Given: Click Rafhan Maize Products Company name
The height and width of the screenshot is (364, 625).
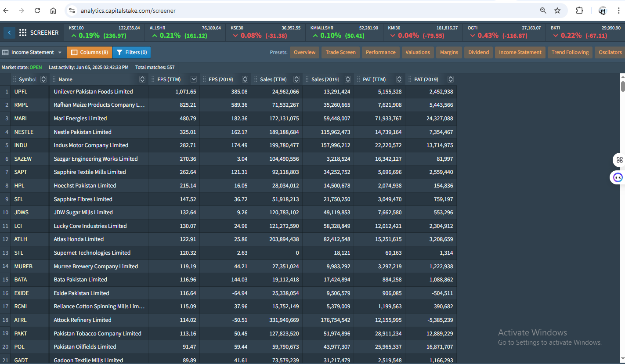Looking at the screenshot, I should coord(99,105).
